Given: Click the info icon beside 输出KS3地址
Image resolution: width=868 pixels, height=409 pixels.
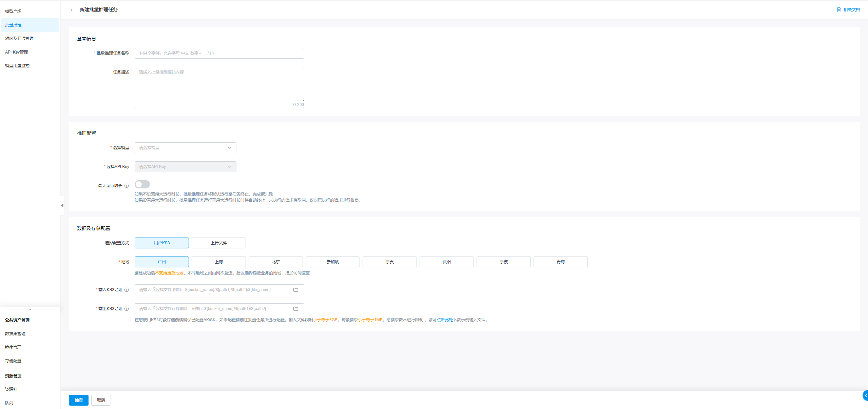Looking at the screenshot, I should (127, 309).
